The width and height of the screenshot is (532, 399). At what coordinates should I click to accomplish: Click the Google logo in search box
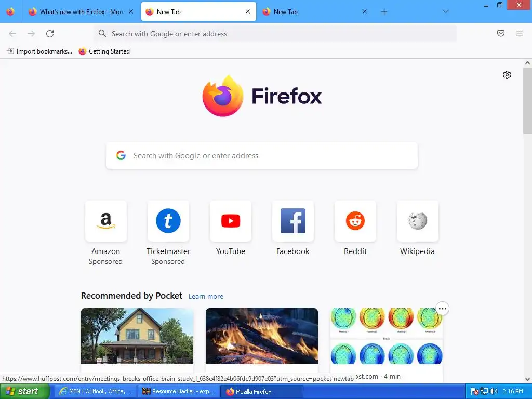pyautogui.click(x=121, y=155)
